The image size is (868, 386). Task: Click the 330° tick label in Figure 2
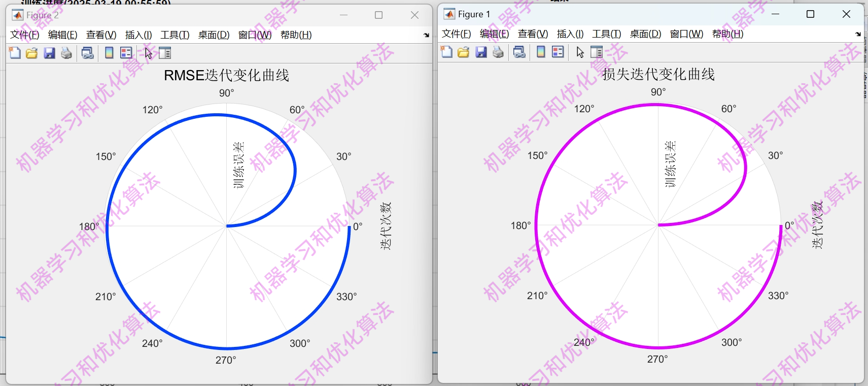point(346,297)
